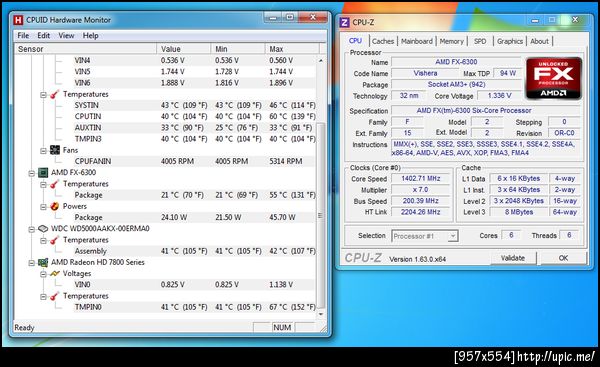This screenshot has height=367, width=600.
Task: Open the Help menu
Action: point(91,36)
